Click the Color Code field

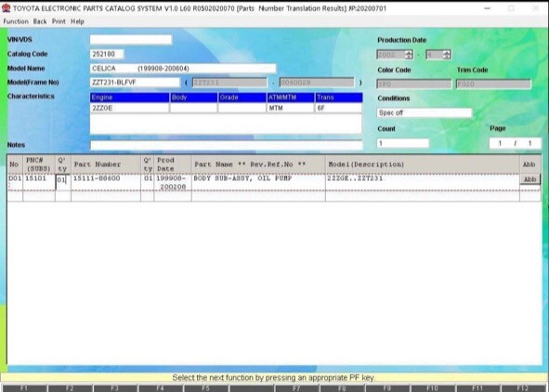(x=414, y=84)
